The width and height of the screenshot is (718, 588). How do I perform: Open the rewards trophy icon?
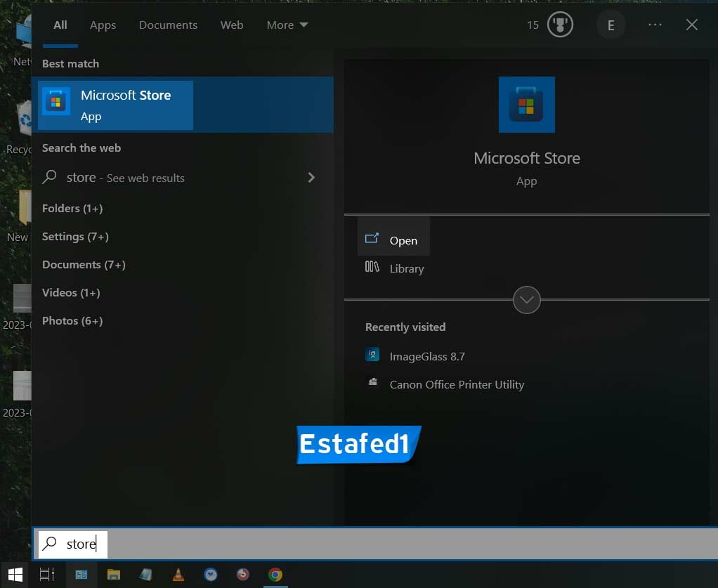pos(560,25)
